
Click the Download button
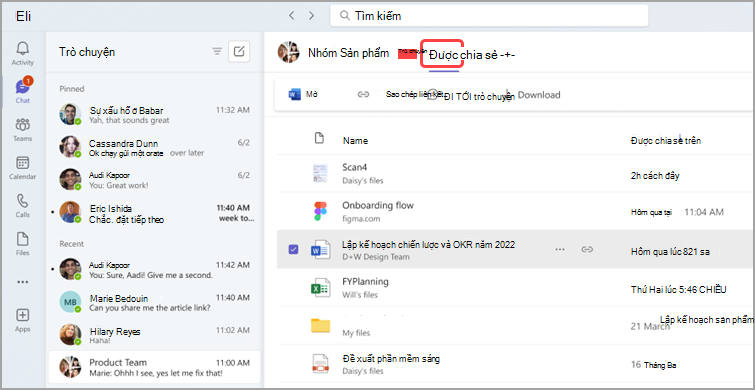534,95
